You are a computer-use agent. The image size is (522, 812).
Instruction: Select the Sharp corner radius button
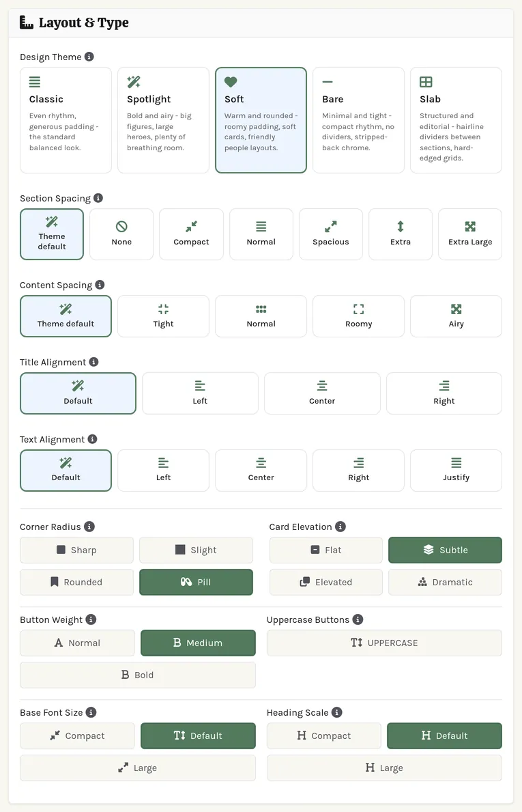point(76,550)
